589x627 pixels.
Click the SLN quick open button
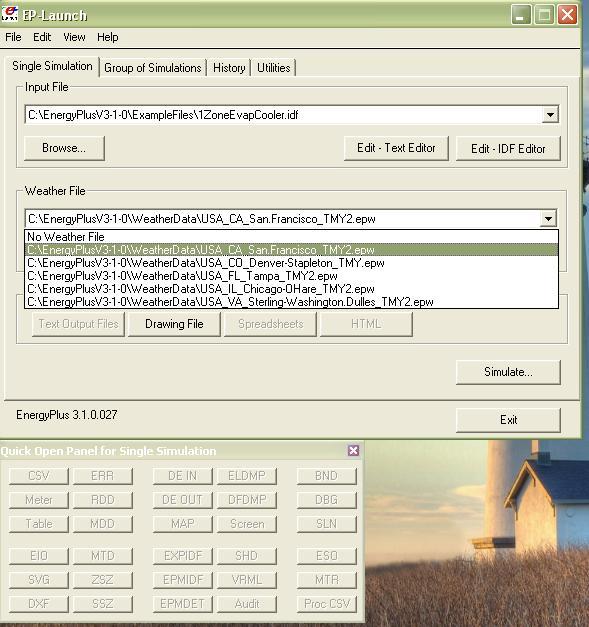coord(327,524)
